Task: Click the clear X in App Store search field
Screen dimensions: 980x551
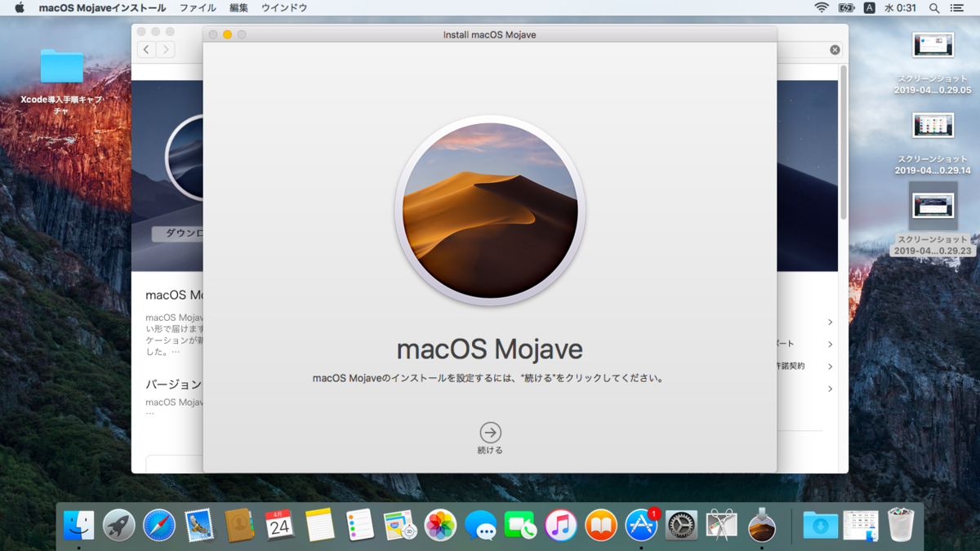Action: pos(835,50)
